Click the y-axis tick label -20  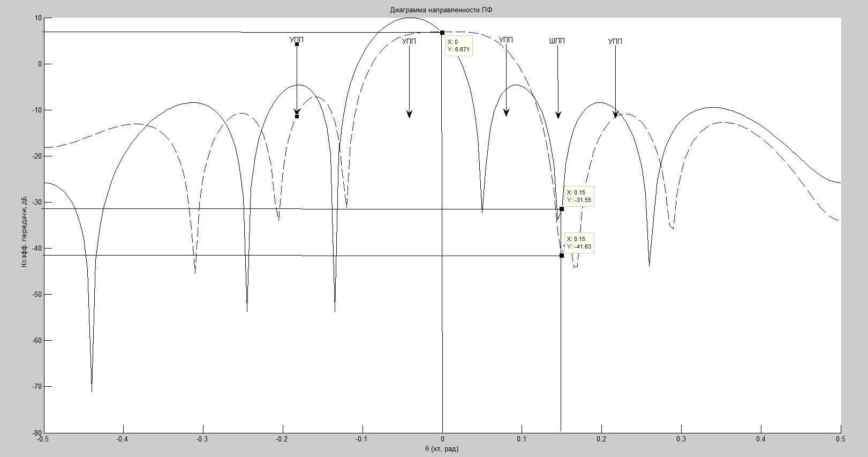click(37, 156)
